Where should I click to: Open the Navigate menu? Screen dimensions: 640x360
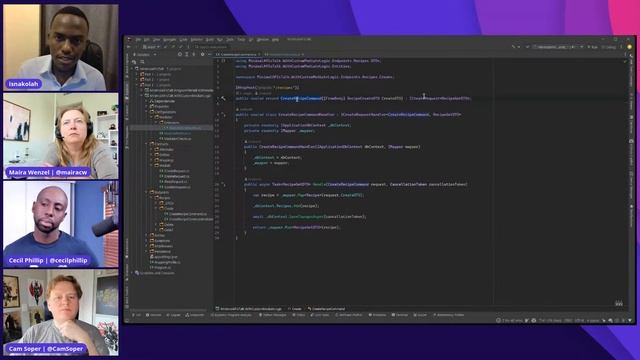pos(170,40)
